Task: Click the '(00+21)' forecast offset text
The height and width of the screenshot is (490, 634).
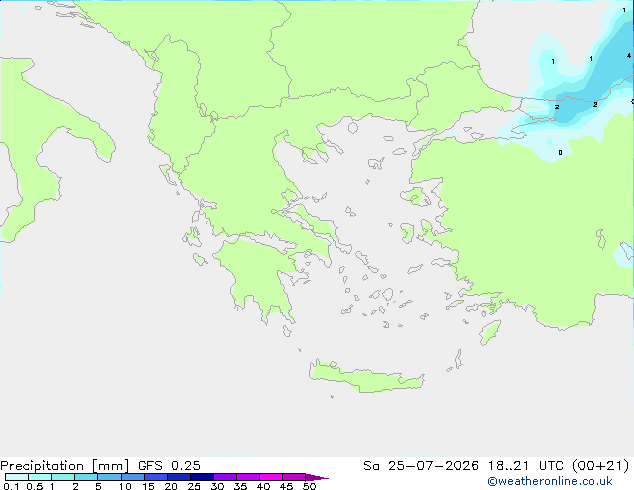Action: click(600, 466)
